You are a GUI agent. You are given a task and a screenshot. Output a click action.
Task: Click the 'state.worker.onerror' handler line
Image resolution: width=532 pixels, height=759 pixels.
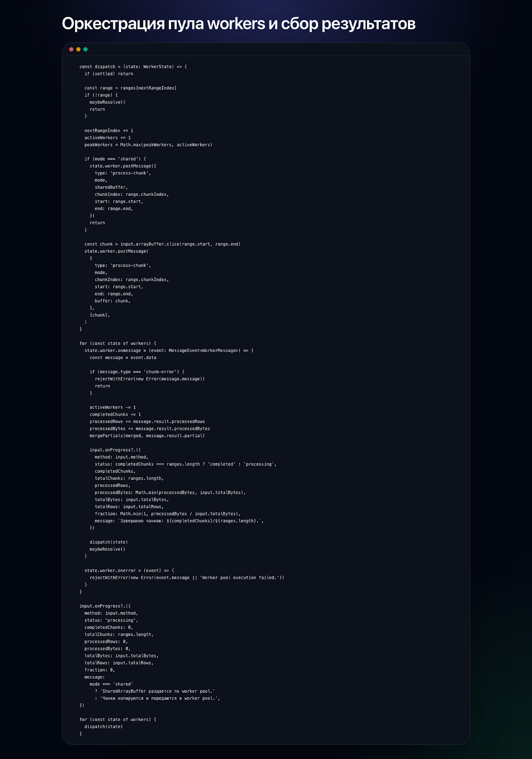tap(129, 571)
